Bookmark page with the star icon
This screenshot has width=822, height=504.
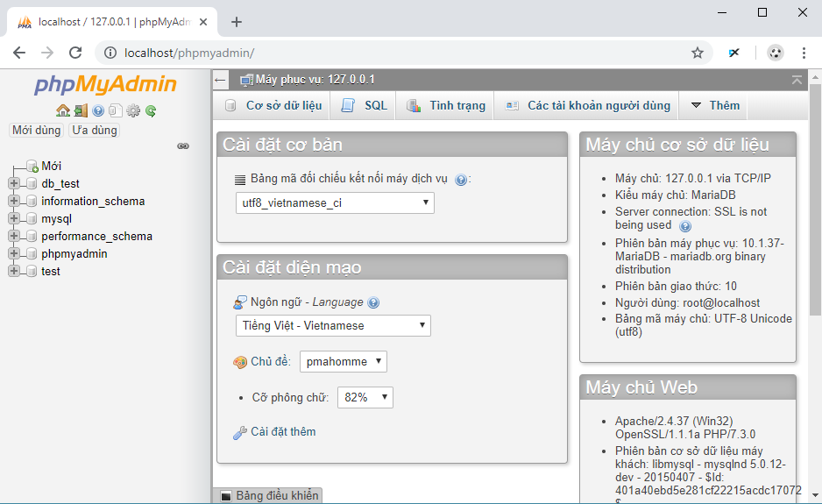[697, 53]
